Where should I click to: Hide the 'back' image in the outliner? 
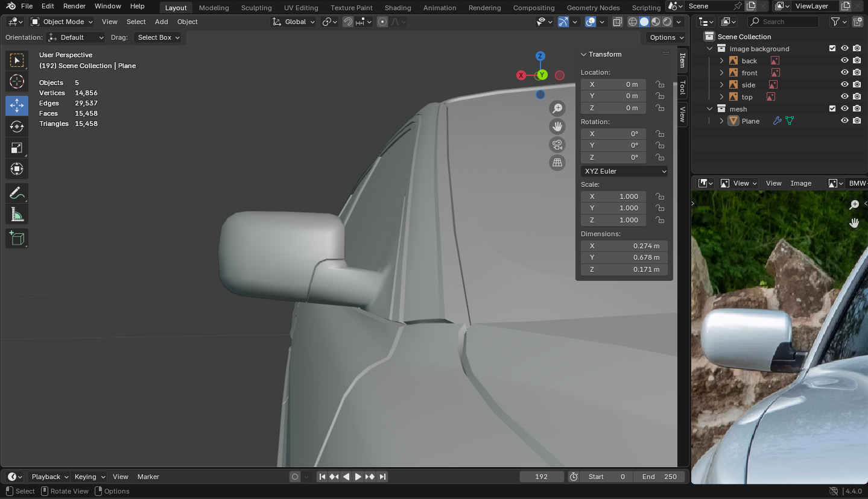click(844, 61)
